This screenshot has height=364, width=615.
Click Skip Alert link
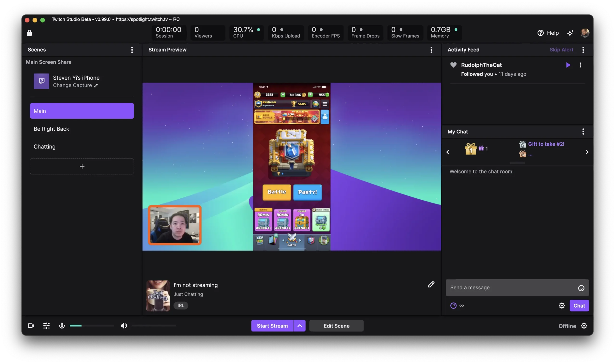click(x=561, y=49)
